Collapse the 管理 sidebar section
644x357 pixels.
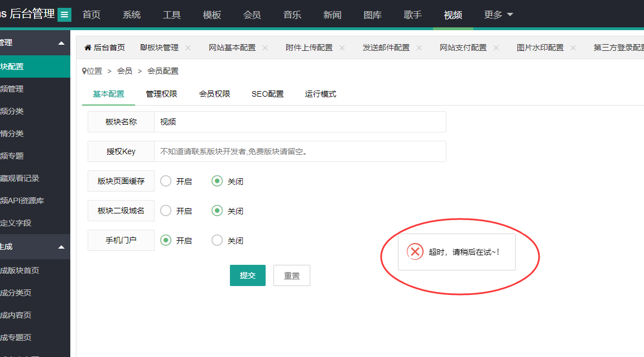pos(61,43)
